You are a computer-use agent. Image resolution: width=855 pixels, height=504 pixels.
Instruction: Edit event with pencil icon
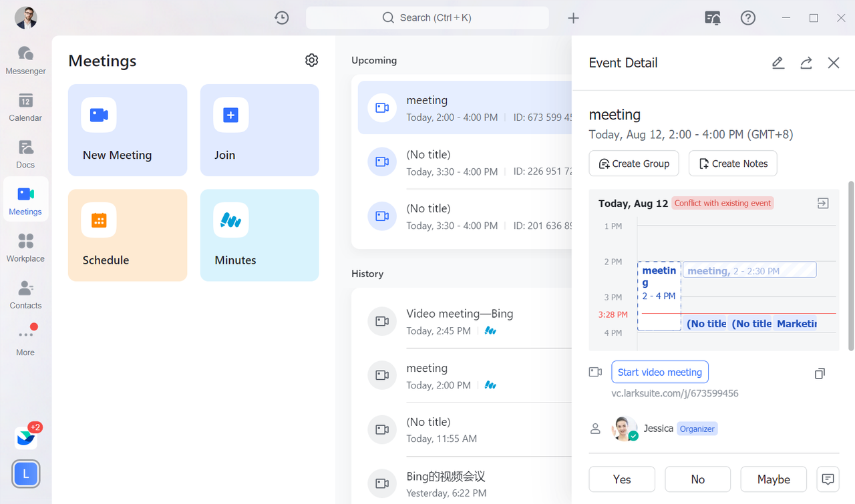click(778, 63)
